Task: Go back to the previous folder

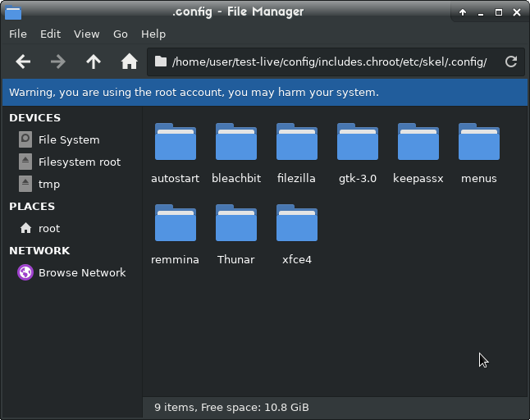Action: click(23, 62)
